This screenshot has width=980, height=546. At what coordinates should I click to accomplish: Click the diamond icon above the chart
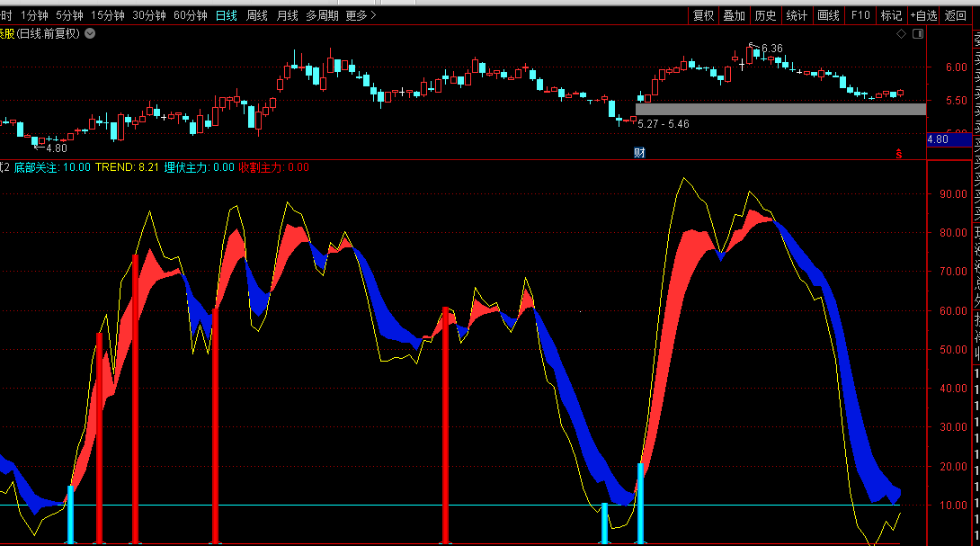point(902,34)
